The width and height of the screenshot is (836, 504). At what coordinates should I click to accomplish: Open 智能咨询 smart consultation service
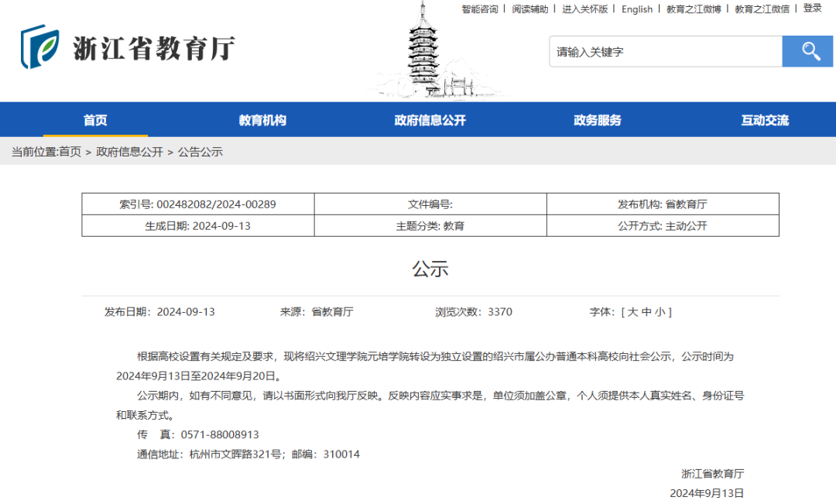point(480,9)
